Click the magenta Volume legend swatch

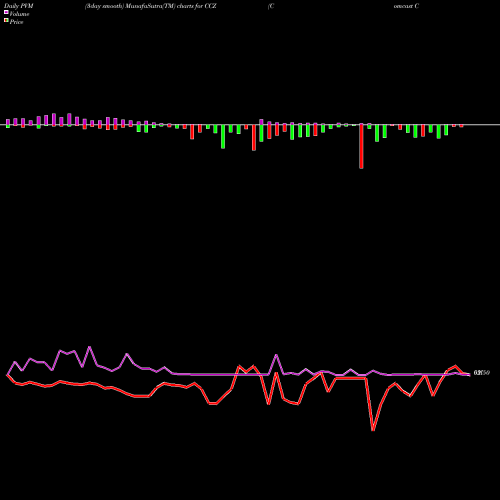tap(6, 12)
